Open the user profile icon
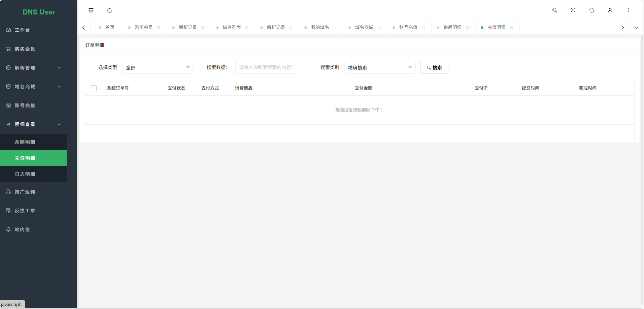 pos(610,10)
